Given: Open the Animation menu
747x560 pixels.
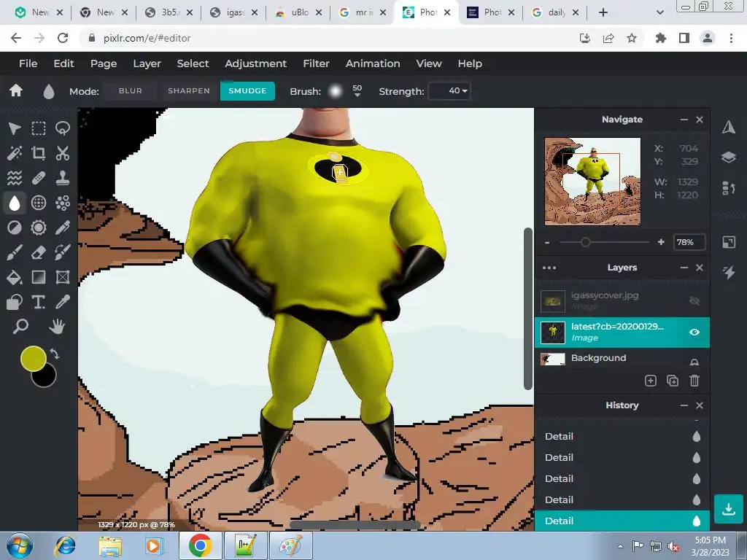Looking at the screenshot, I should click(373, 63).
